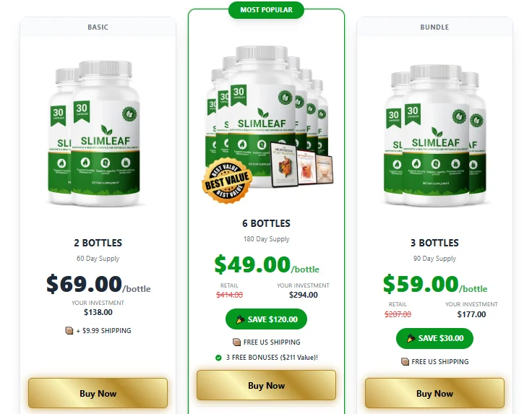Viewport: 532px width, 414px height.
Task: Click the bonus ebook covers image
Action: coord(302,164)
